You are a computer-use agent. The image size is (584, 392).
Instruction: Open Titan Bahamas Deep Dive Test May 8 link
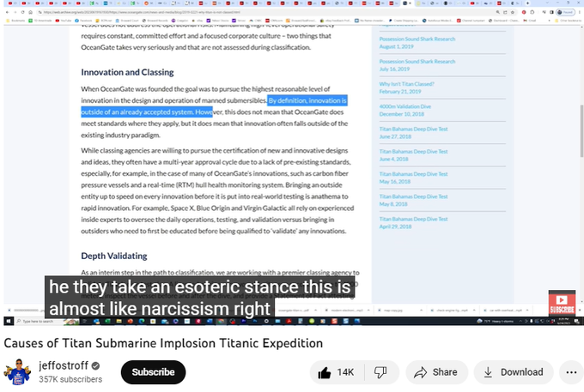(413, 196)
